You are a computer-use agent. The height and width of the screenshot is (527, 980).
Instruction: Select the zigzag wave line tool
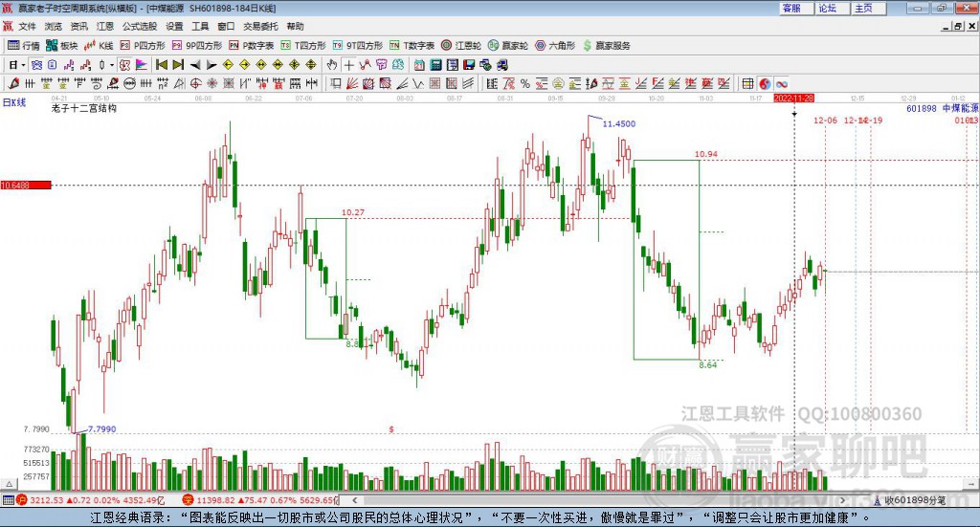pyautogui.click(x=418, y=83)
